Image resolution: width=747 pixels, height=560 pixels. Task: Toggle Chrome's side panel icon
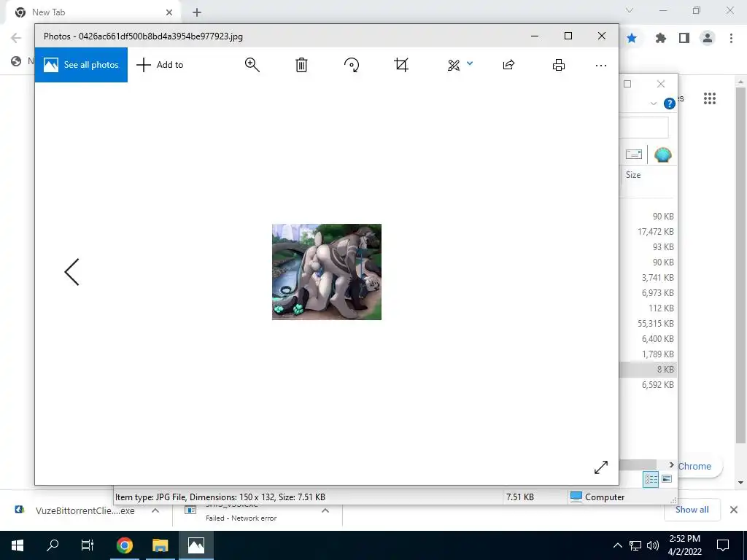pos(684,38)
